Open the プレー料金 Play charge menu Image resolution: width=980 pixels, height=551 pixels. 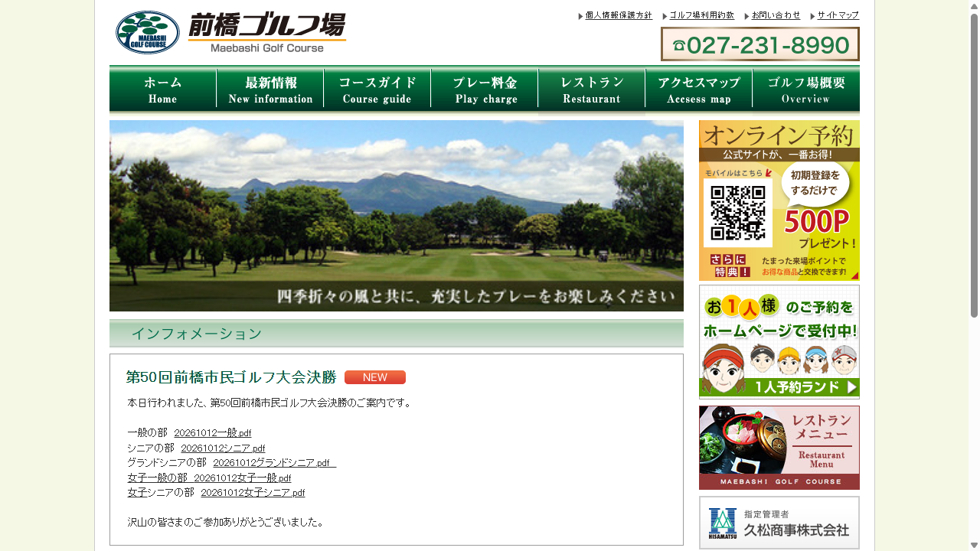point(485,90)
